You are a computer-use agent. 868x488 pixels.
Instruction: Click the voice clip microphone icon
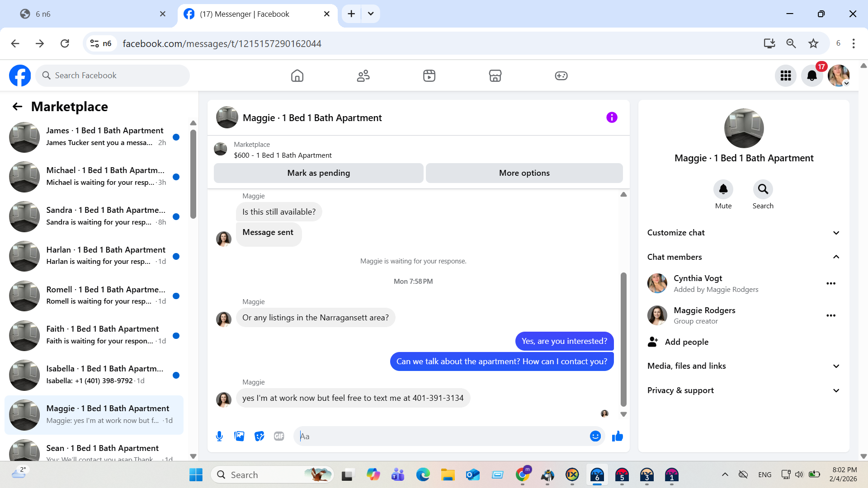click(x=219, y=436)
